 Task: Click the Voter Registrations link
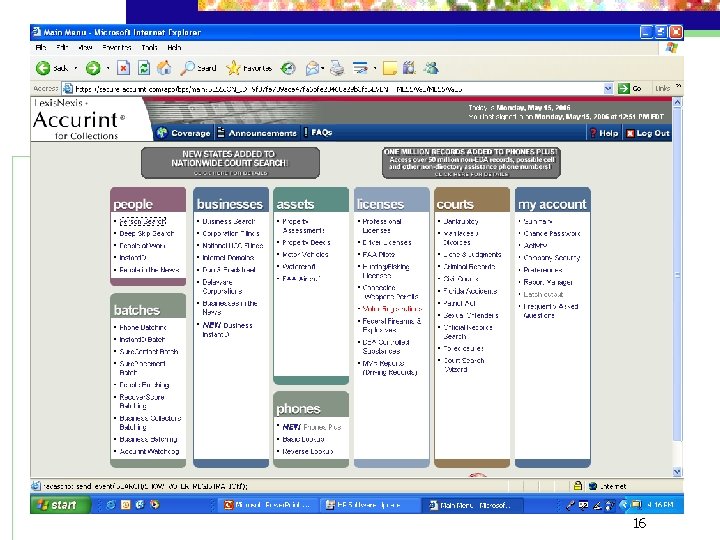coord(392,309)
